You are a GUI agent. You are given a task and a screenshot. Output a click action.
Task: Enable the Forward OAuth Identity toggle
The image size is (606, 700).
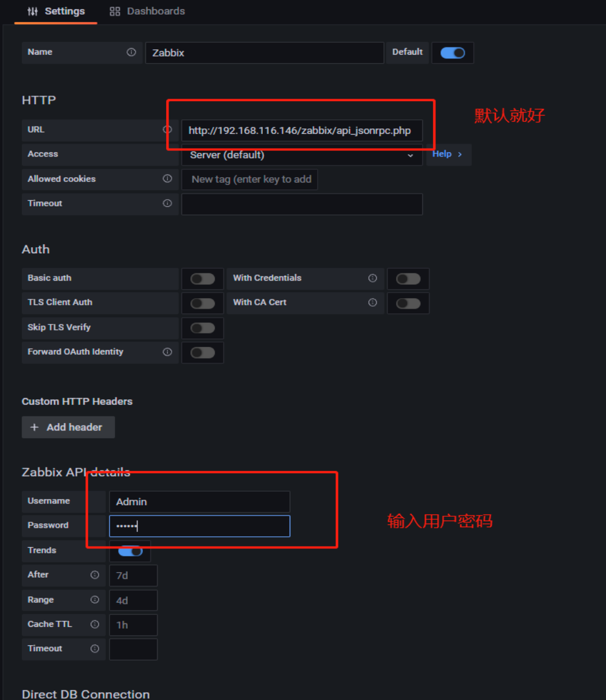[x=203, y=352]
